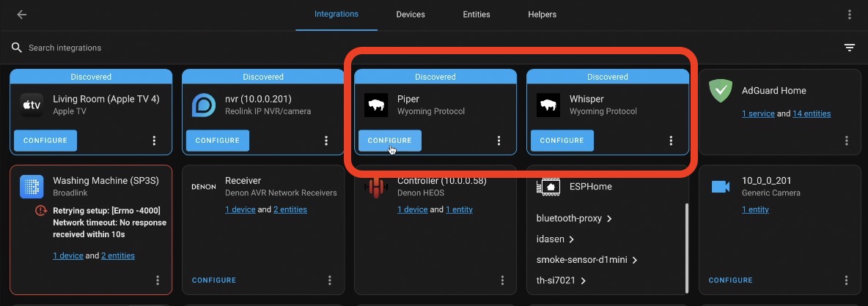Open Denon Receiver 1 device link
868x306 pixels.
pos(240,210)
